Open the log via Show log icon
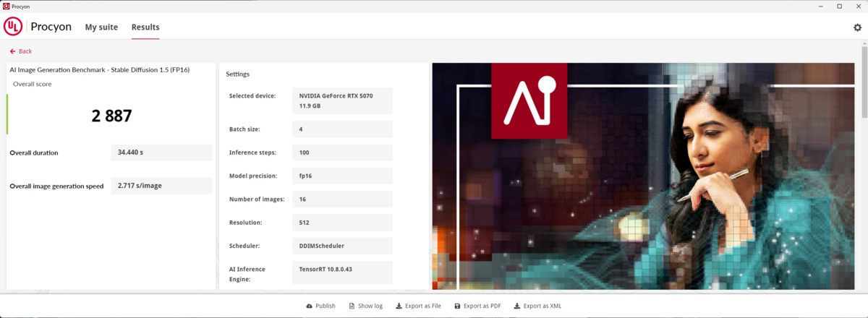Screen dimensions: 868x318 (x=352, y=306)
